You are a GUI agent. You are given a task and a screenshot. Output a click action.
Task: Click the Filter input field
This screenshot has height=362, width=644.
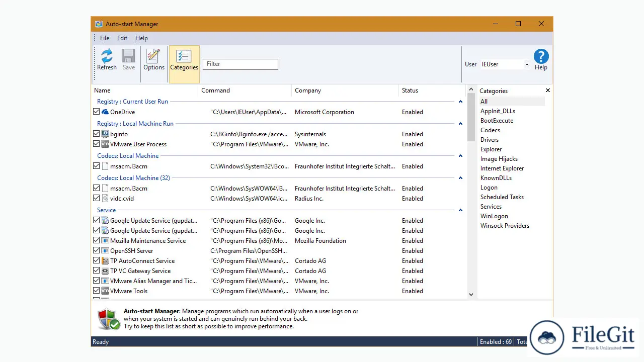(x=240, y=64)
